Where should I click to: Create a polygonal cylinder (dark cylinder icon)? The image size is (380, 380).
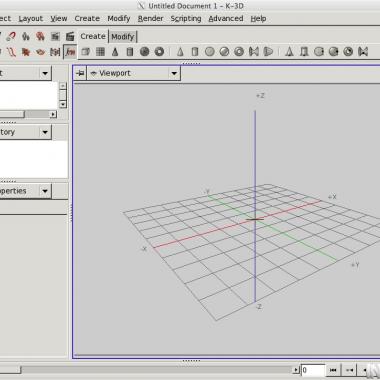(130, 52)
